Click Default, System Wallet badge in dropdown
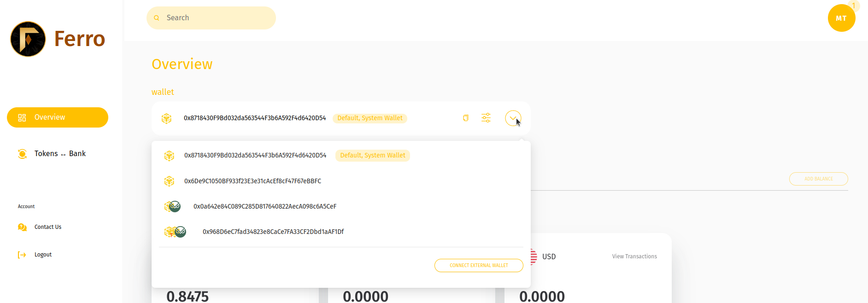The width and height of the screenshot is (868, 303). 372,156
